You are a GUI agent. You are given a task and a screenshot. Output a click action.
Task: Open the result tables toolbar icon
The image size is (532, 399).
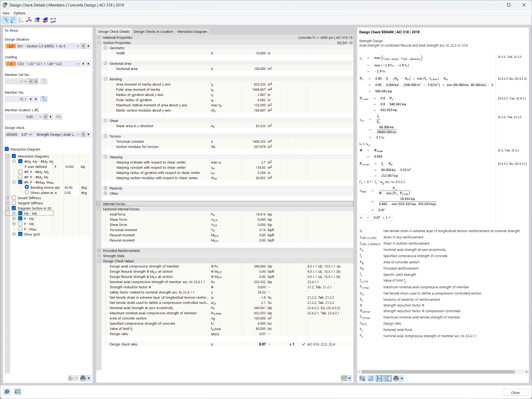pyautogui.click(x=21, y=20)
